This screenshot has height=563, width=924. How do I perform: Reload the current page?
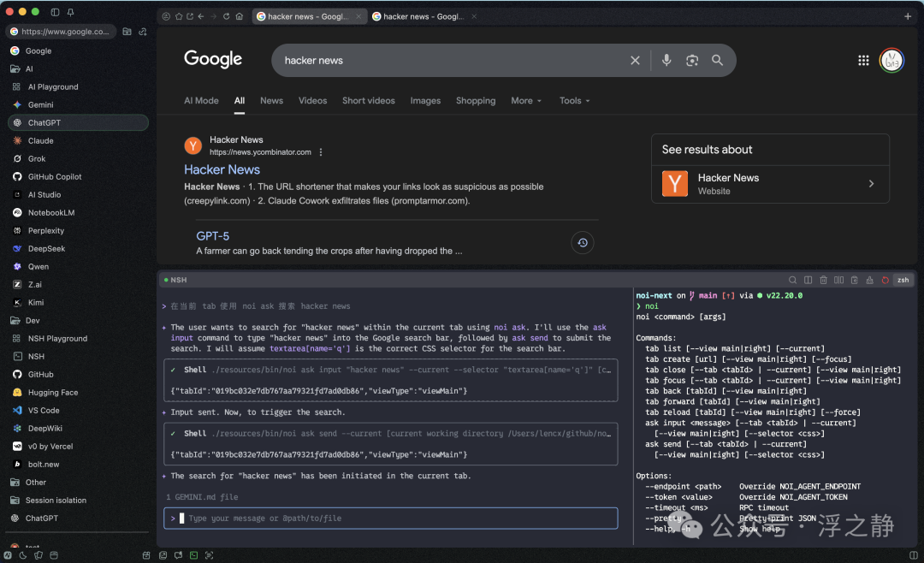[x=226, y=16]
